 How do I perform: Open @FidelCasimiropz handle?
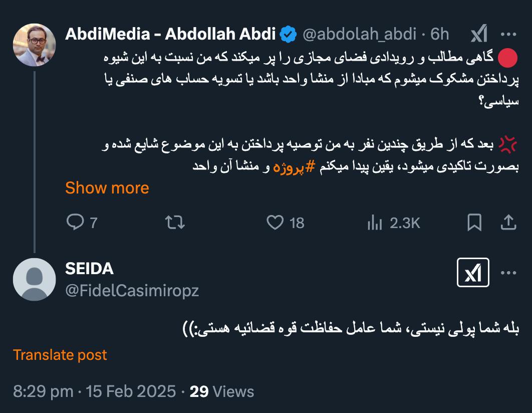[132, 291]
